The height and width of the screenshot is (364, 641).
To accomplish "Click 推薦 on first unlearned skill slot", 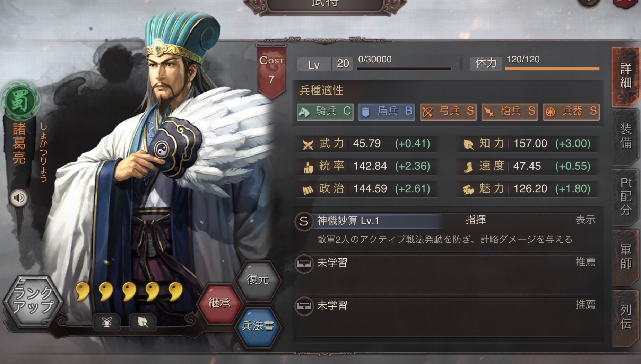I will 585,262.
